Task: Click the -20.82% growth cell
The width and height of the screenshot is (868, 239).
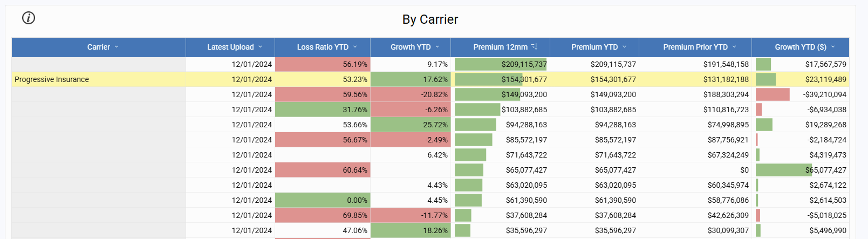Action: click(x=411, y=94)
